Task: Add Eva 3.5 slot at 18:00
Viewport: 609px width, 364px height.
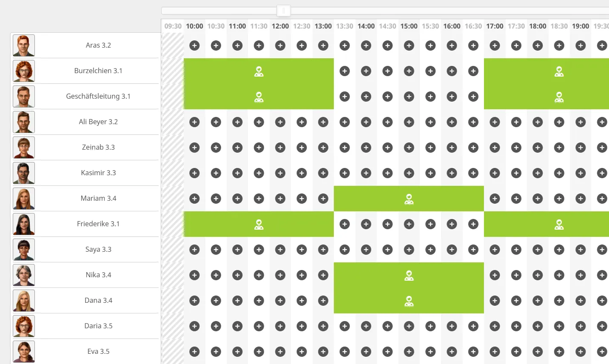Action: (538, 352)
